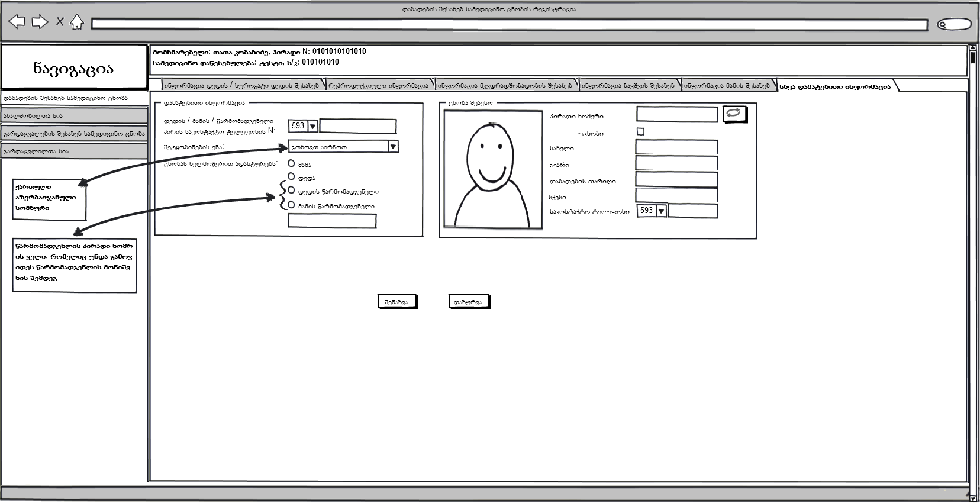Click the vertical scrollbar thumb on the right
Screen dimensions: 980x503
coord(973,58)
